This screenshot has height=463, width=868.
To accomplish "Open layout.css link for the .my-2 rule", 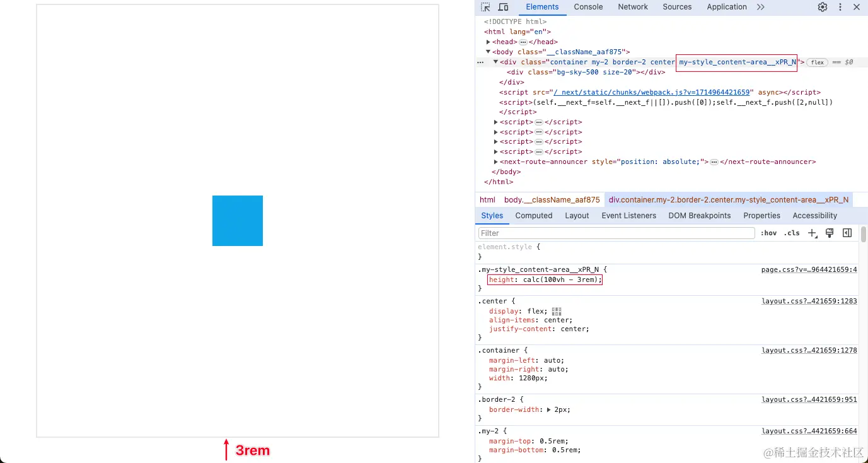I will click(809, 431).
